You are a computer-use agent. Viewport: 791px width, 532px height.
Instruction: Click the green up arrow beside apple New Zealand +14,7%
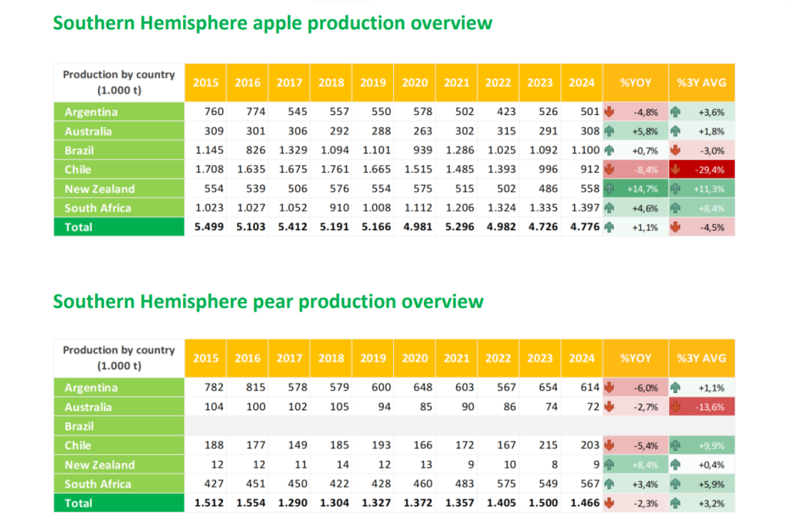(x=609, y=189)
